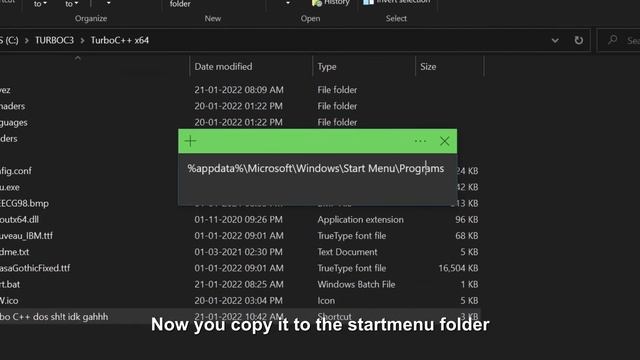Sort files by Type column header
Image resolution: width=640 pixels, height=360 pixels.
pyautogui.click(x=327, y=67)
